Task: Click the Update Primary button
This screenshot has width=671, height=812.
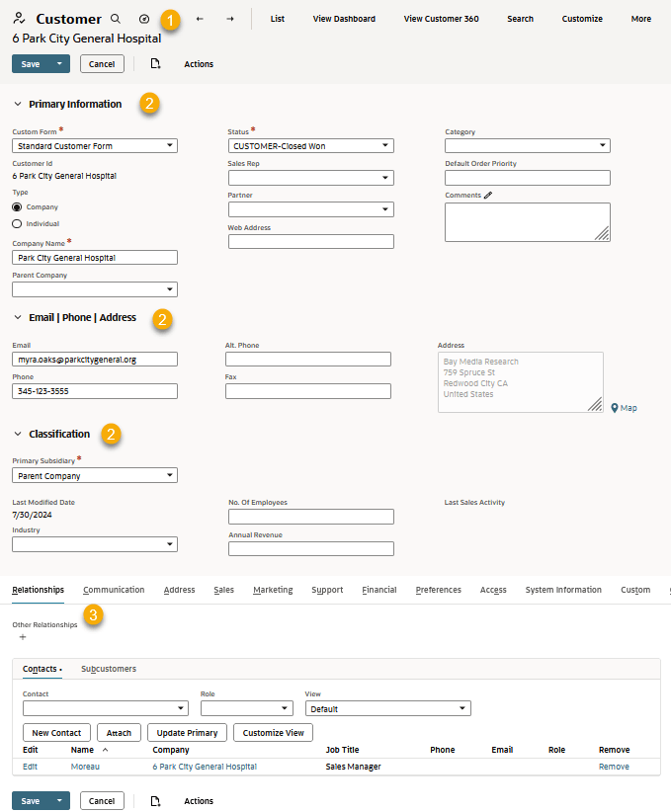Action: coord(187,733)
